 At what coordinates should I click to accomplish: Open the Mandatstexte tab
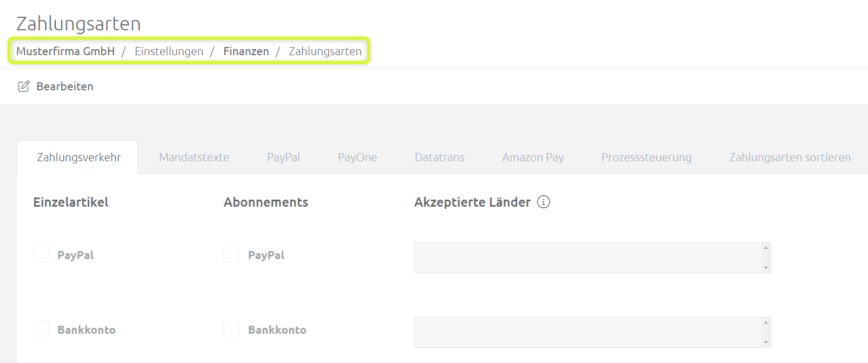(194, 157)
